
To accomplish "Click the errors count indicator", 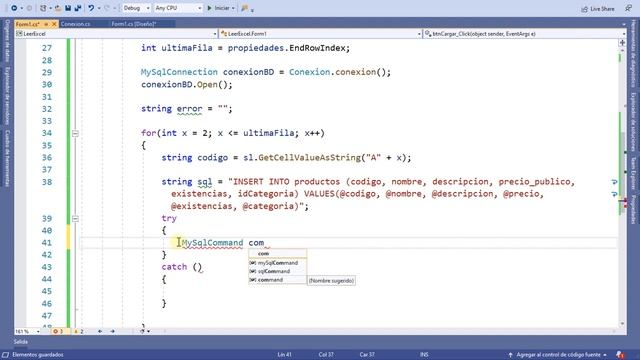I will click(x=58, y=331).
